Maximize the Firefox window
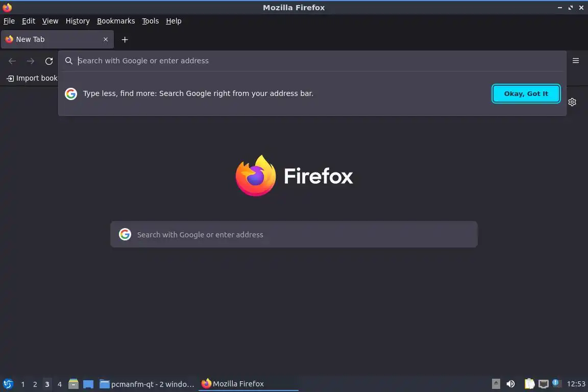This screenshot has width=588, height=392. 570,8
